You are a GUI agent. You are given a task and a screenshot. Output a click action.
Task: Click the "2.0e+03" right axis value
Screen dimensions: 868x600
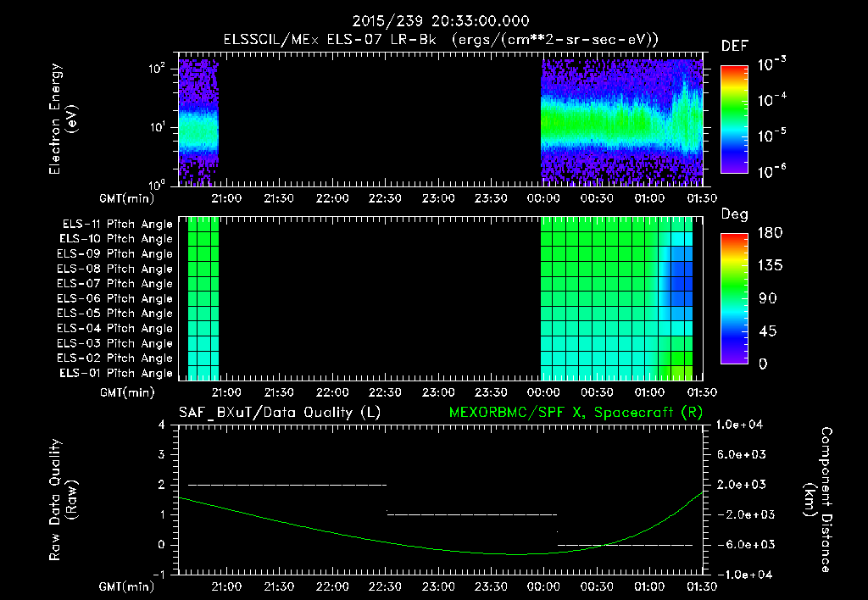click(742, 485)
